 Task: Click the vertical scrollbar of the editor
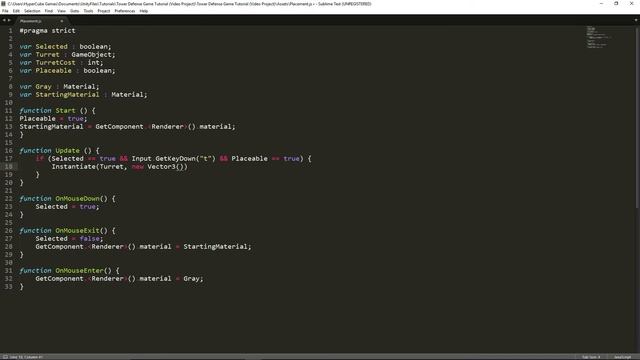point(638,118)
